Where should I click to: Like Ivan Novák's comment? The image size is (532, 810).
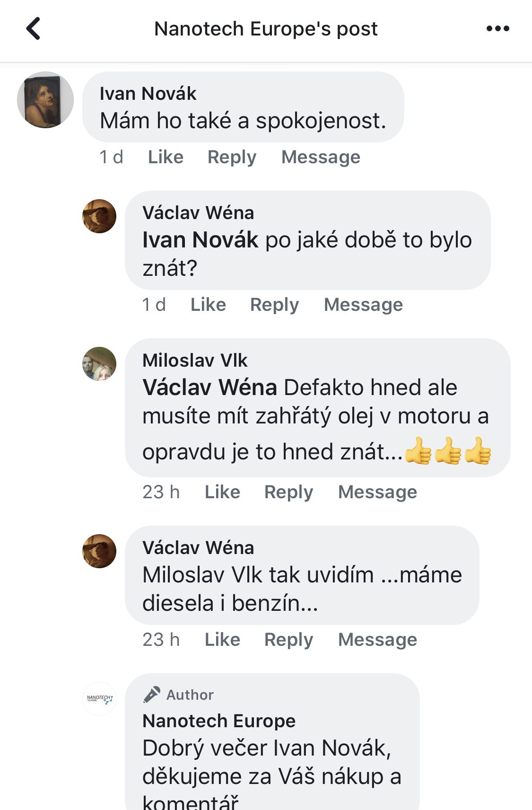(166, 157)
